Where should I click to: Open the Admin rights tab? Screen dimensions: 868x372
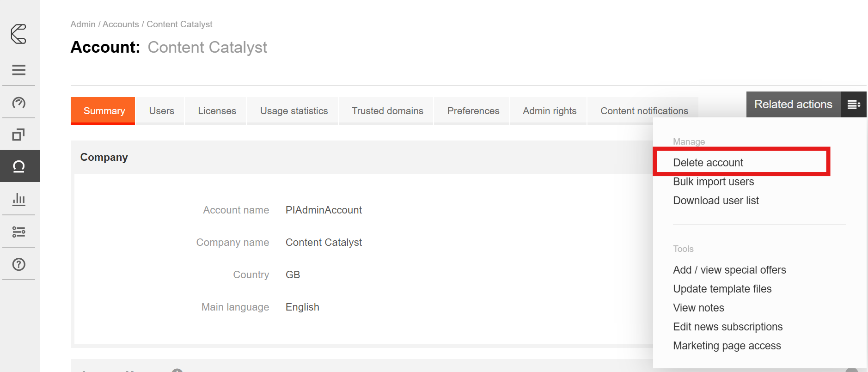(549, 111)
